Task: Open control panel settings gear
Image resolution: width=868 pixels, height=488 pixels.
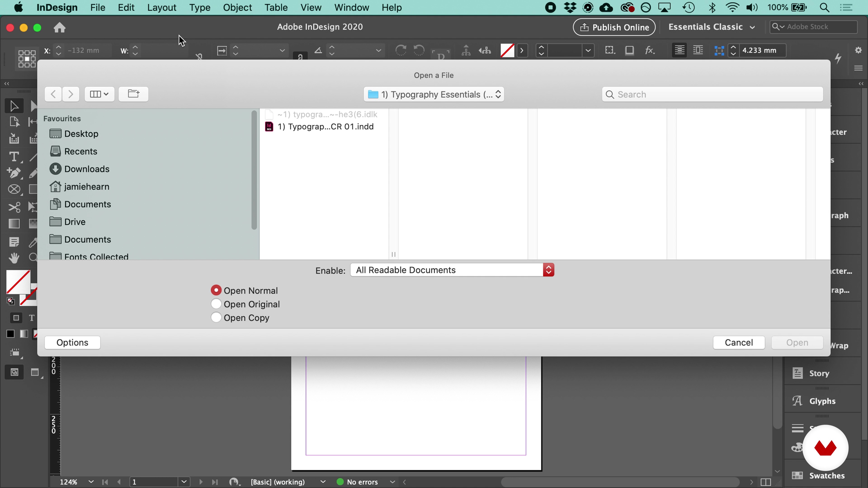Action: [858, 50]
